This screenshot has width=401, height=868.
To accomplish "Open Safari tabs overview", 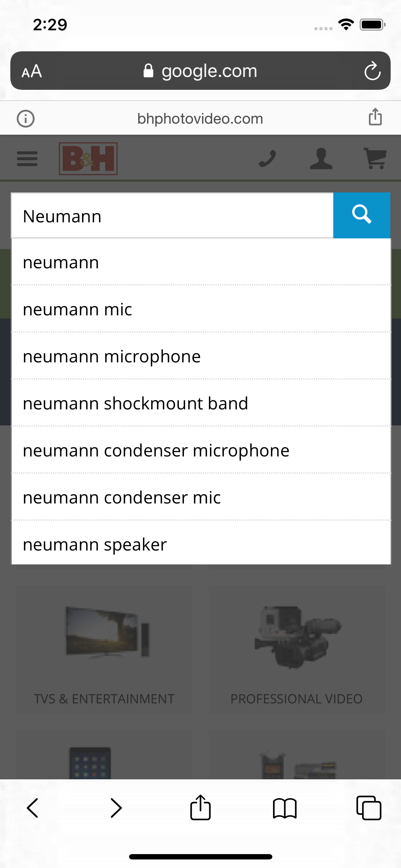I will (369, 808).
